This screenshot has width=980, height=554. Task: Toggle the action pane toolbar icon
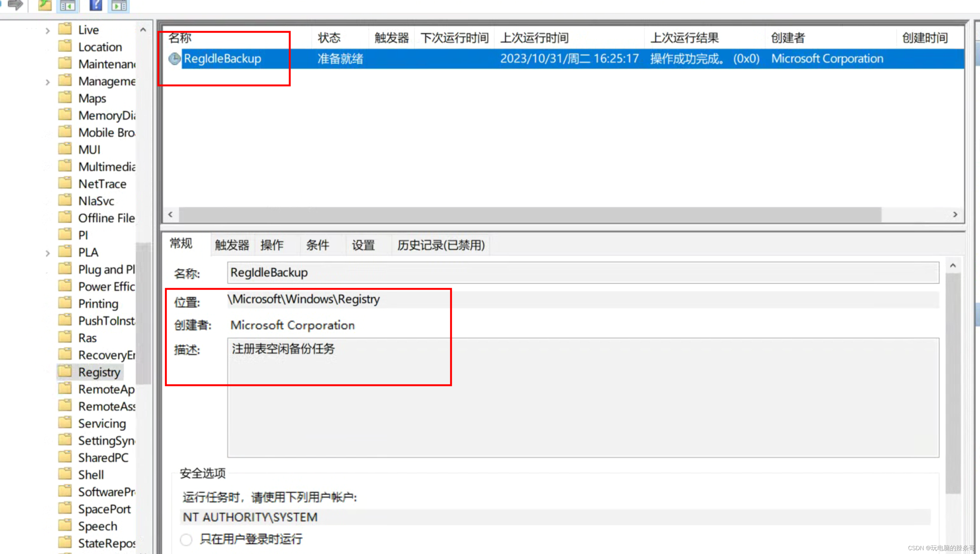click(x=119, y=5)
